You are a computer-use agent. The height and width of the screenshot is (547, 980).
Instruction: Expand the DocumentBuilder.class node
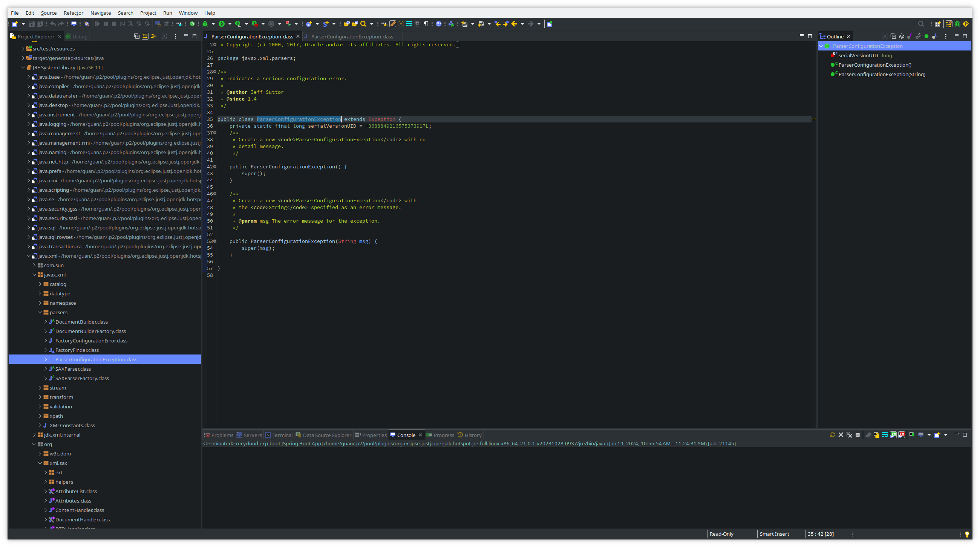45,322
